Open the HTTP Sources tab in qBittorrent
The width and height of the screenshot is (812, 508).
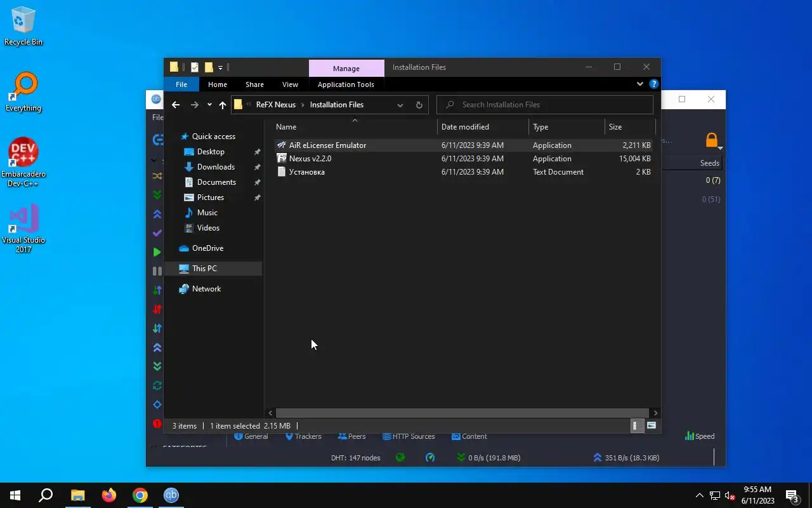pyautogui.click(x=409, y=437)
